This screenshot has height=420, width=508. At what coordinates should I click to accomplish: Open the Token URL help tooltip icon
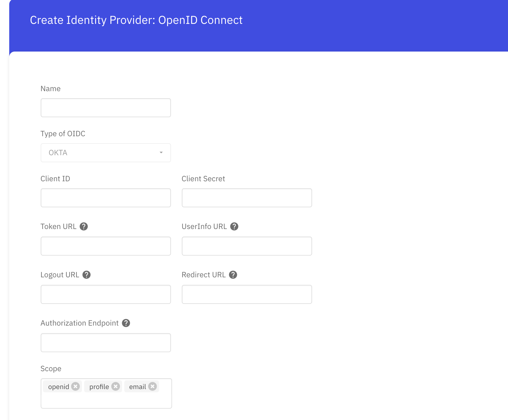click(x=84, y=226)
